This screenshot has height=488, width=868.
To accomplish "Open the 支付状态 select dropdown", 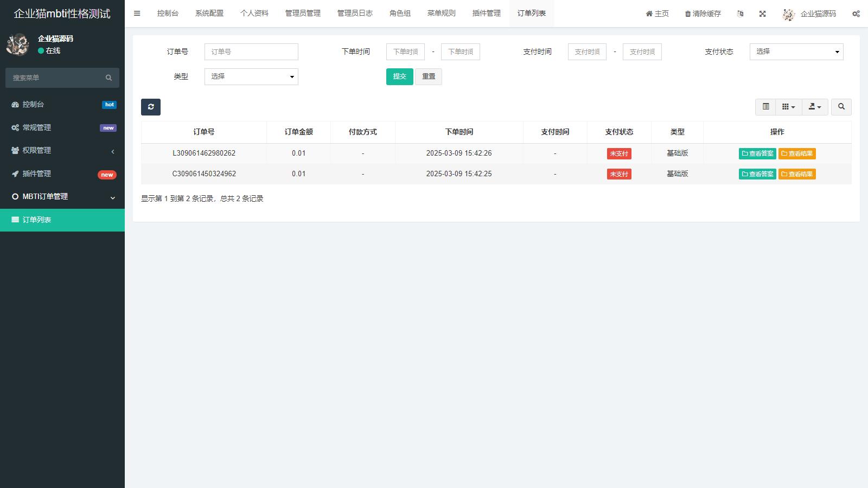I will tap(796, 52).
